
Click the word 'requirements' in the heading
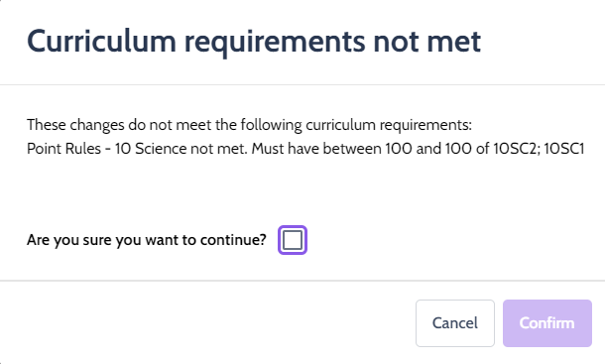coord(275,44)
